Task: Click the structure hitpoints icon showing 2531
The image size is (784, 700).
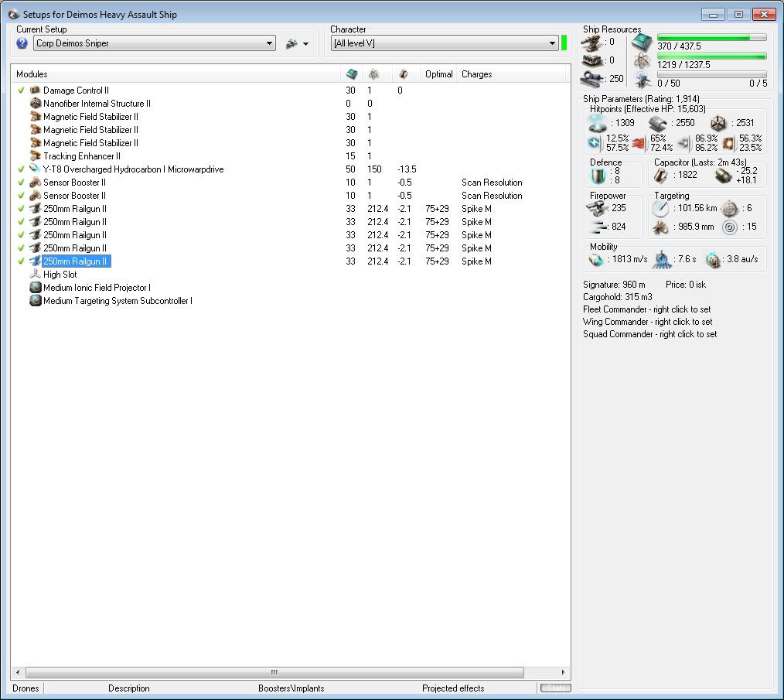Action: click(718, 123)
